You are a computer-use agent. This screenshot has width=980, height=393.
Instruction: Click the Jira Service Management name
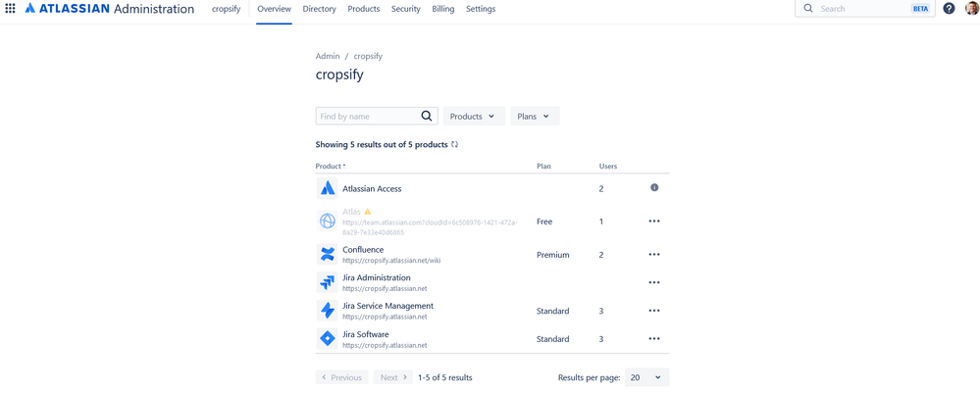click(x=388, y=306)
